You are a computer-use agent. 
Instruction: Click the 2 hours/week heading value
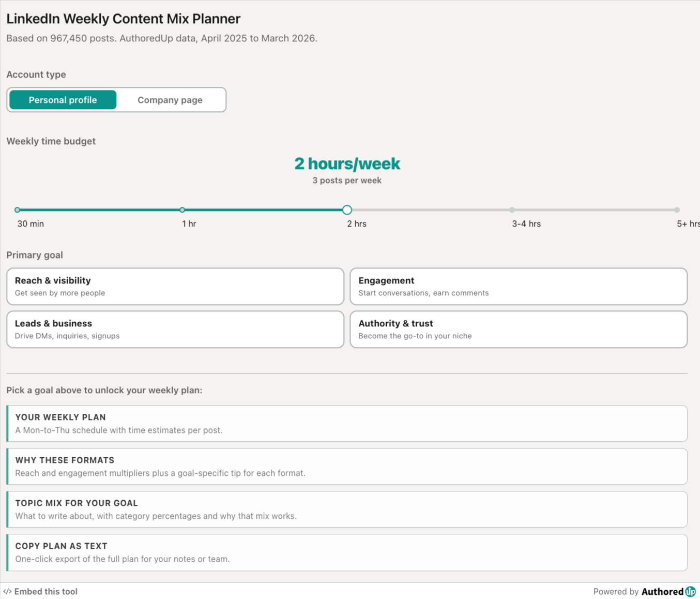coord(347,163)
